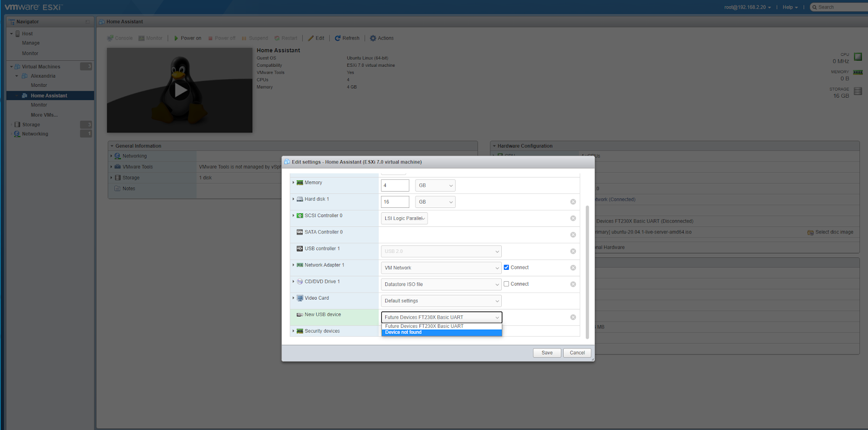Remove SATA Controller 0 with X icon

573,235
